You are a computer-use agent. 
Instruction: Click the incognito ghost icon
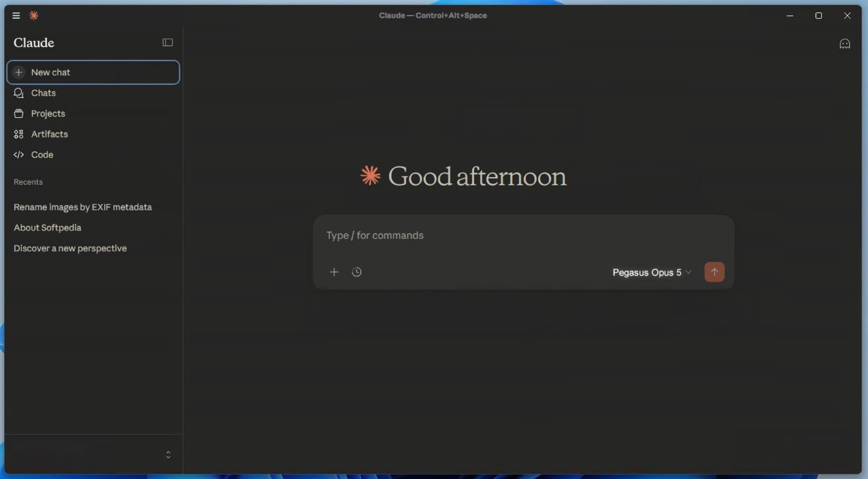(x=845, y=44)
